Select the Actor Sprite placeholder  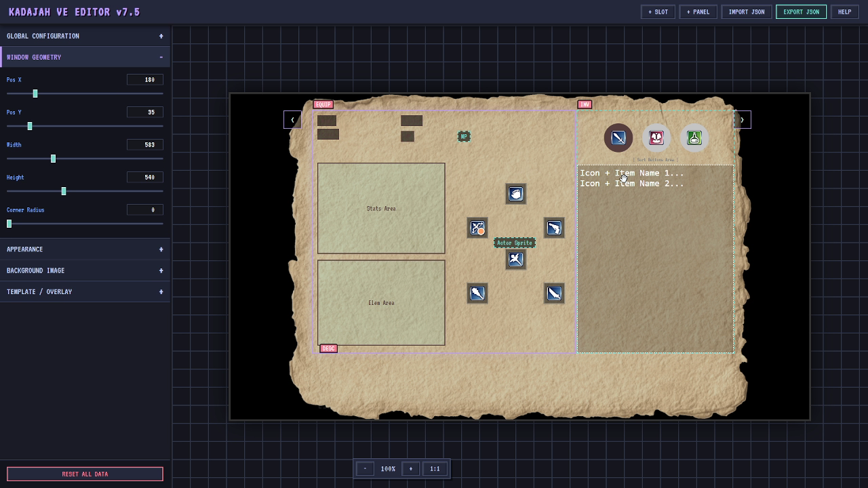(515, 243)
